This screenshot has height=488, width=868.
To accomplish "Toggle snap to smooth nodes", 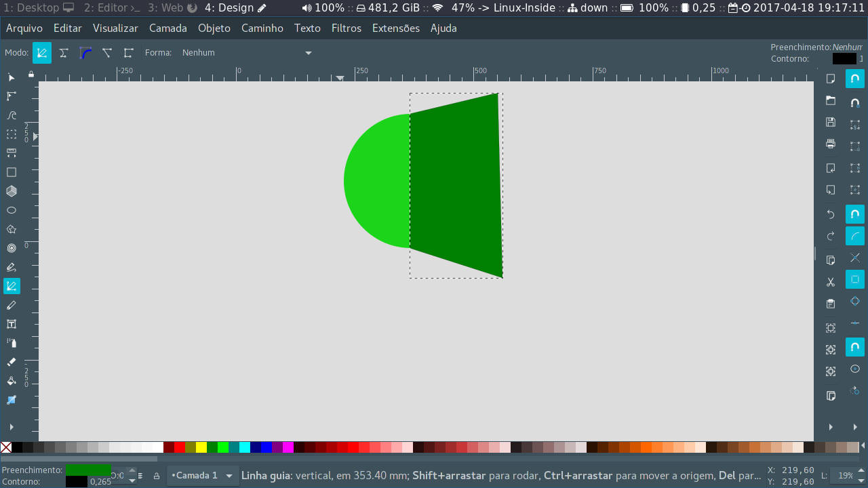I will tap(855, 301).
